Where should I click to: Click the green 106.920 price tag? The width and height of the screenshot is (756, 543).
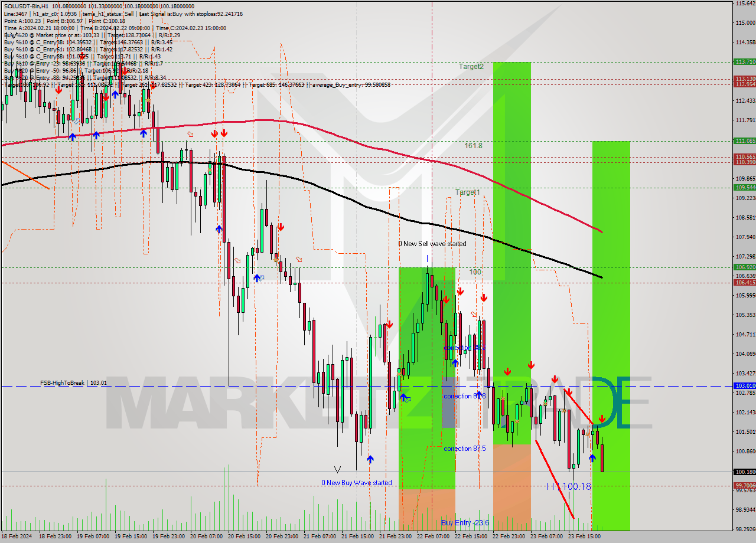744,267
